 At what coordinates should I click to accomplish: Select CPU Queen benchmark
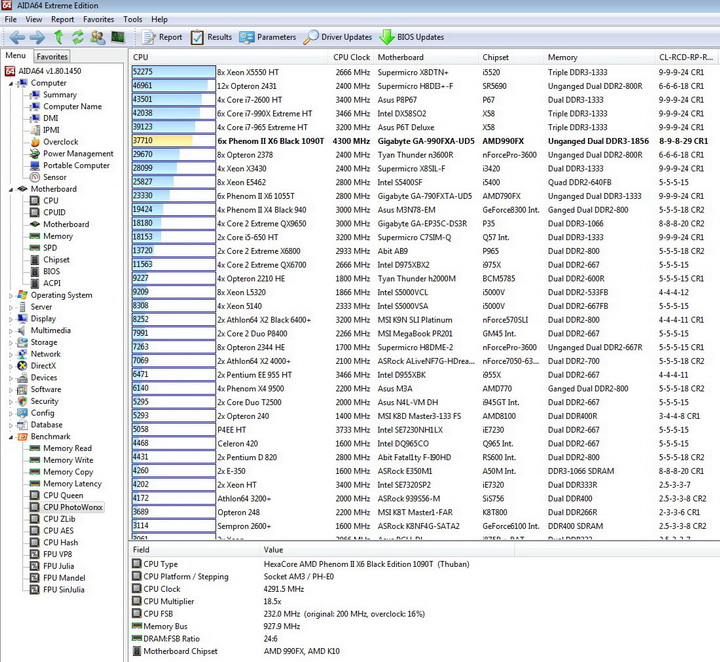(x=63, y=495)
